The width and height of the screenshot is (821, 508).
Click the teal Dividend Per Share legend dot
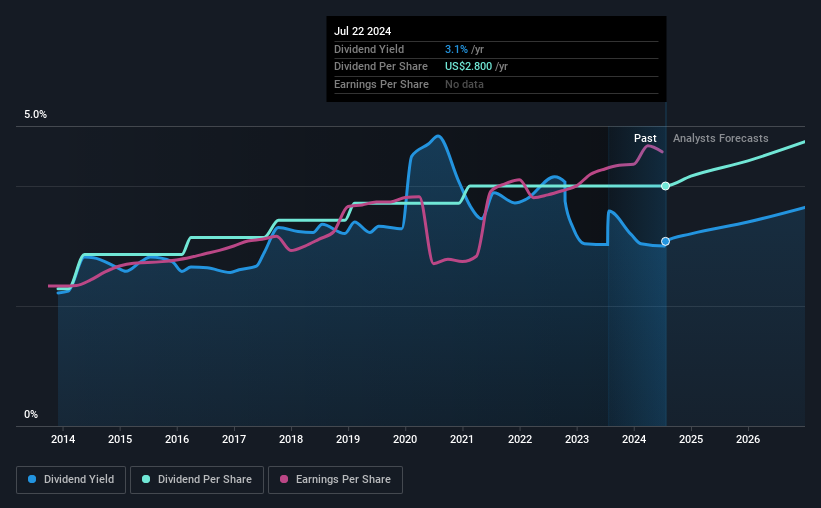146,479
